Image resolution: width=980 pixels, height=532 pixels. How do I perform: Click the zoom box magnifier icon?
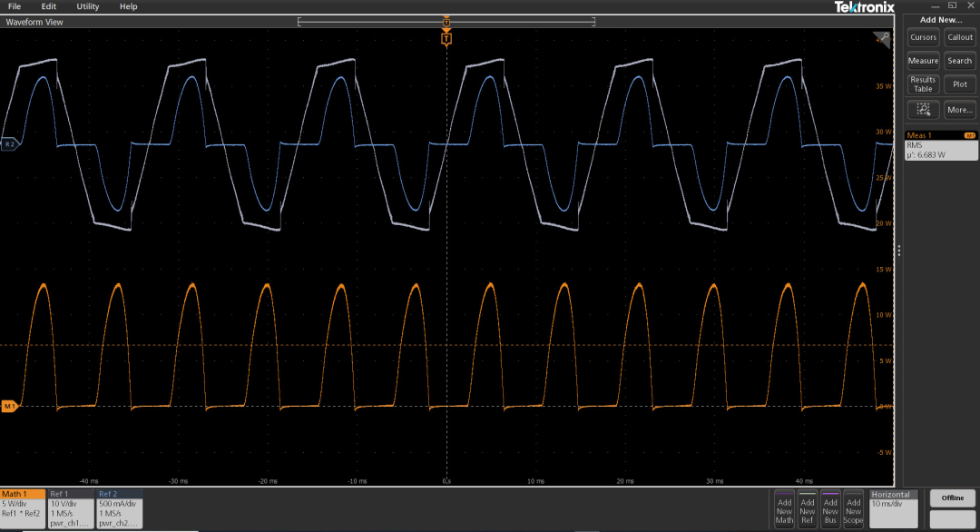(923, 110)
